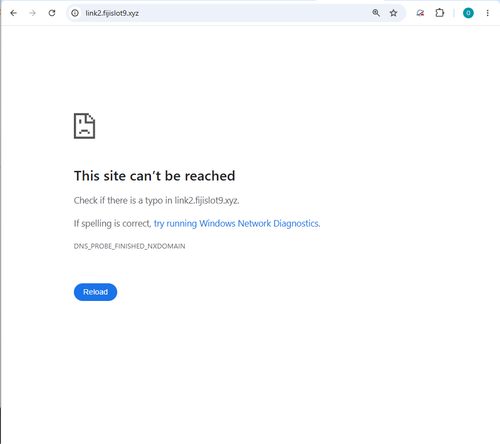Open the Extensions puzzle-piece menu
This screenshot has width=500, height=444.
coord(440,13)
